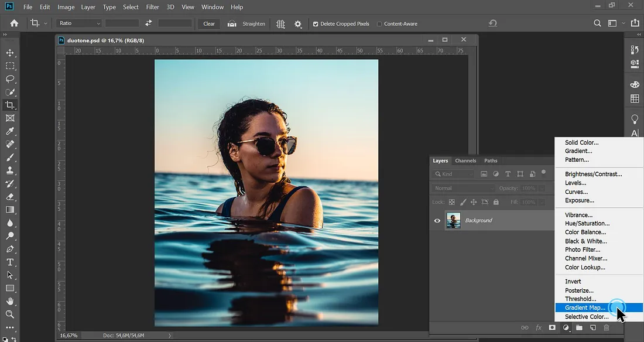Viewport: 644px width, 342px height.
Task: Click the add layer mask icon
Action: tap(552, 327)
